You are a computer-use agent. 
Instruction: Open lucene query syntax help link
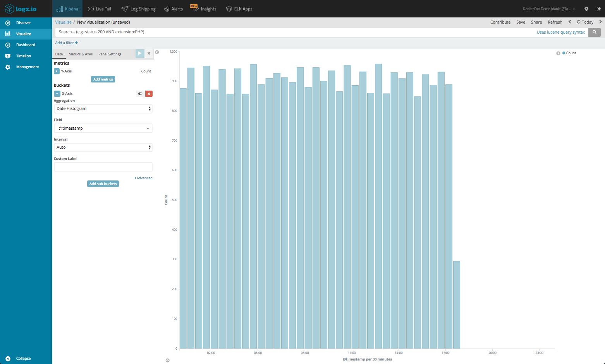[560, 32]
